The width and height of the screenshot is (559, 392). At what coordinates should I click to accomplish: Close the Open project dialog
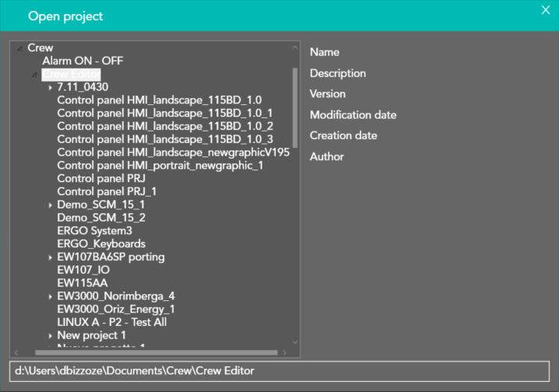pyautogui.click(x=545, y=9)
